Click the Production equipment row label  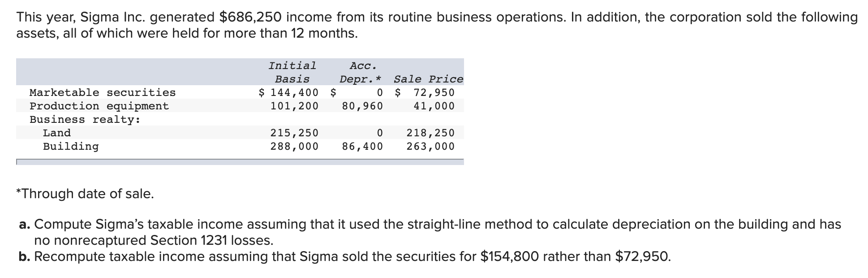tap(99, 106)
